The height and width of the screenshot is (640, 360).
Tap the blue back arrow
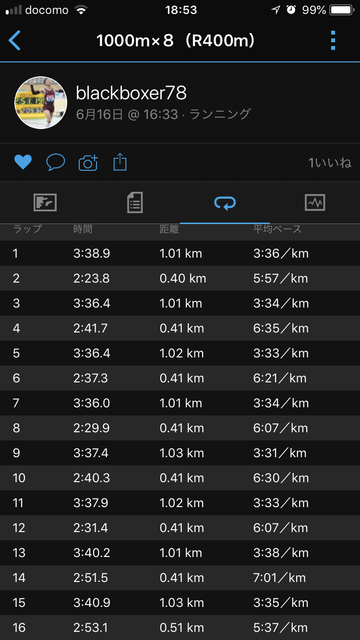[14, 40]
